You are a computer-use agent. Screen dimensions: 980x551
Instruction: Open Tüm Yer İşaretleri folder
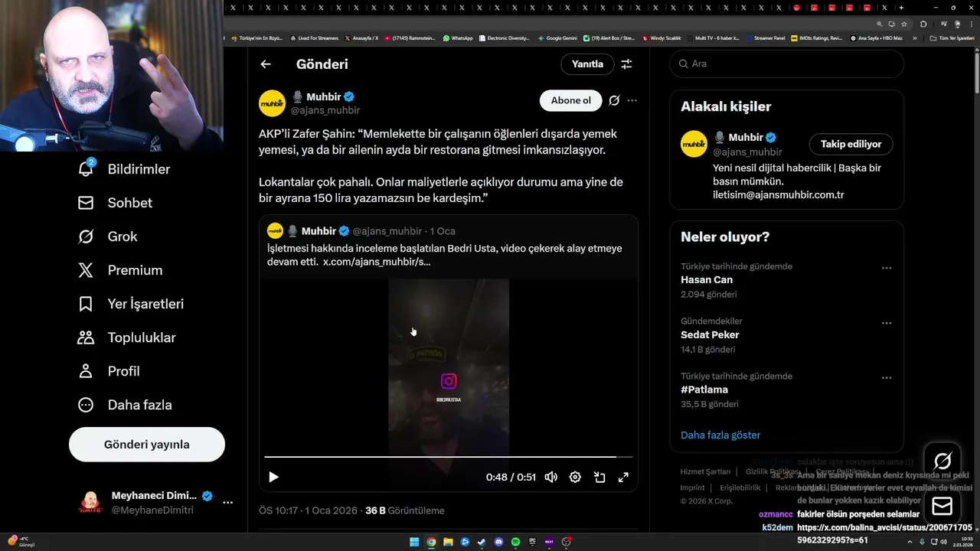tap(952, 37)
